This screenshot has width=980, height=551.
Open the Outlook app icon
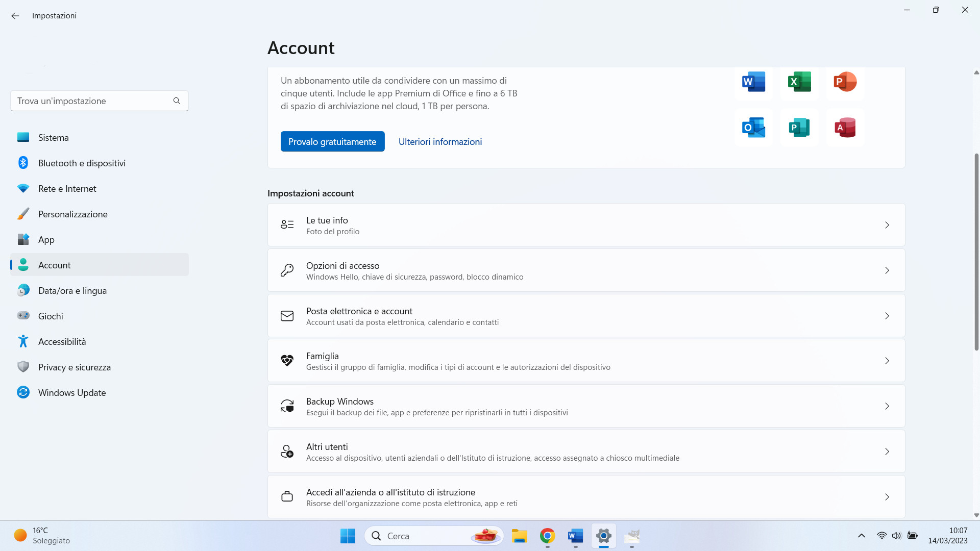coord(753,128)
